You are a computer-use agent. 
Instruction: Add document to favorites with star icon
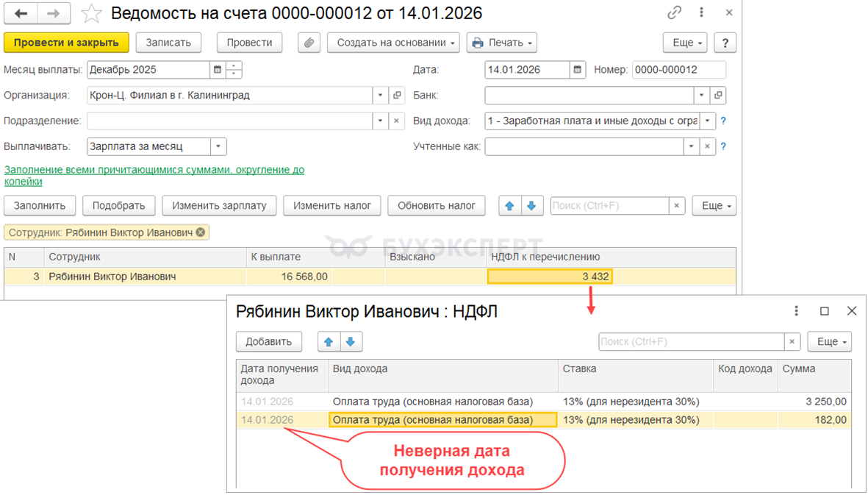pyautogui.click(x=91, y=13)
